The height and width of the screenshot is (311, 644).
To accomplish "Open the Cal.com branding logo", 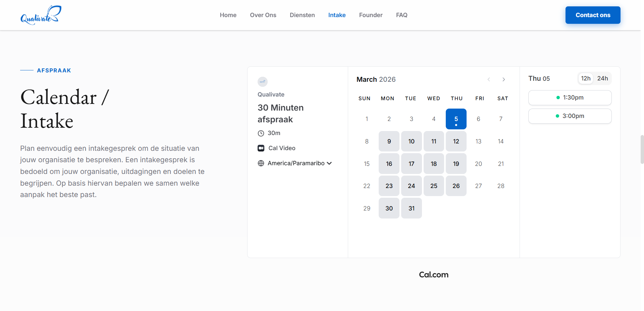I will (x=433, y=275).
